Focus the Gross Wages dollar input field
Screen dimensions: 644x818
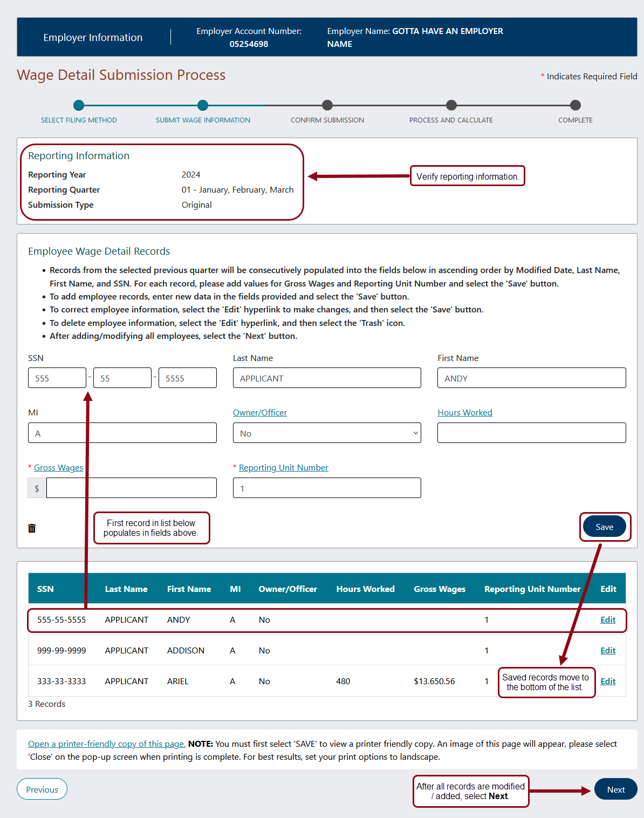pyautogui.click(x=131, y=488)
